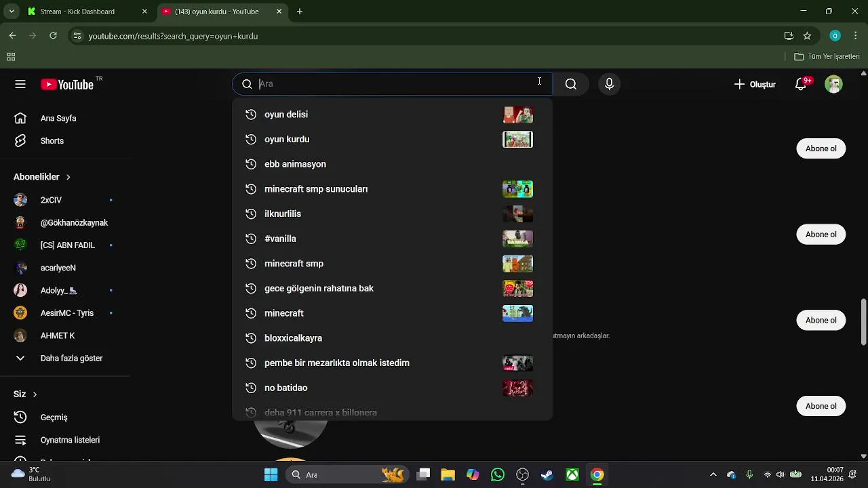Select suggestion 'gece gölgenin rahatına bak'
This screenshot has height=488, width=868.
[x=392, y=288]
